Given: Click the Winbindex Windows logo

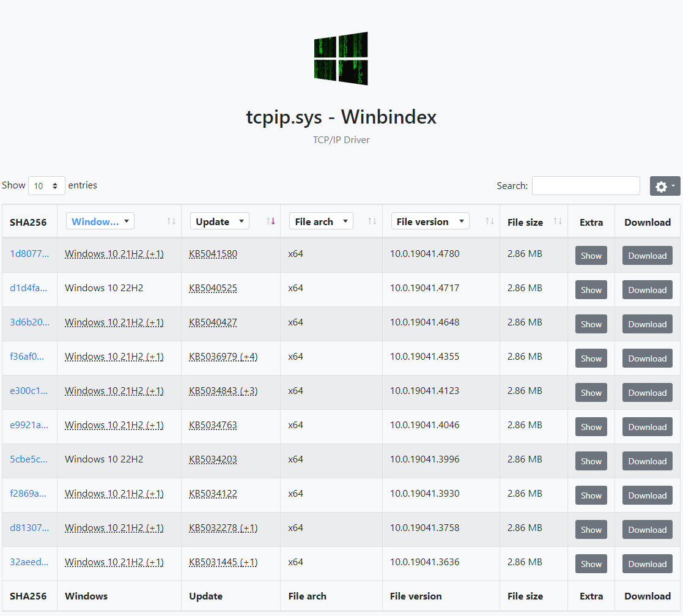Looking at the screenshot, I should (x=341, y=58).
